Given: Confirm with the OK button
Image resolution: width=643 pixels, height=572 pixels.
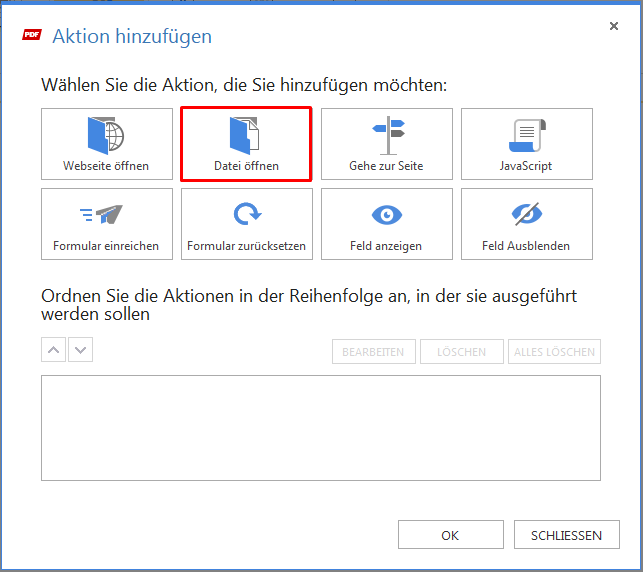Looking at the screenshot, I should tap(451, 535).
